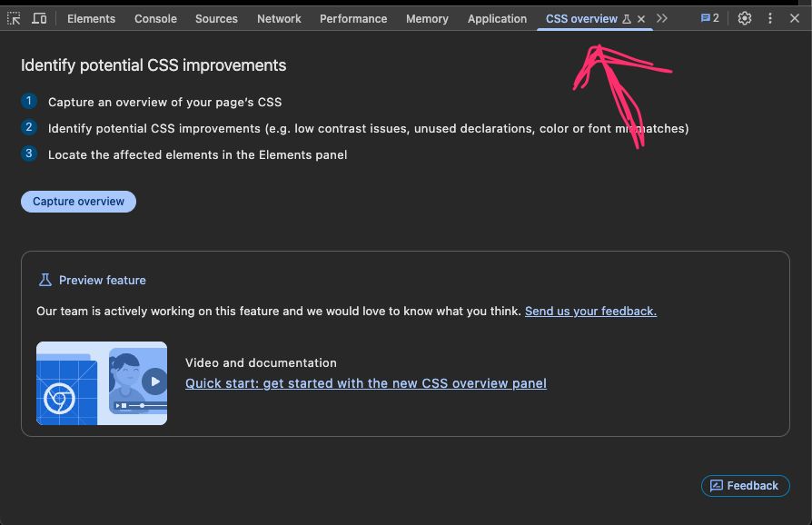This screenshot has width=812, height=525.
Task: Select the inspect element cursor icon
Action: [x=14, y=17]
